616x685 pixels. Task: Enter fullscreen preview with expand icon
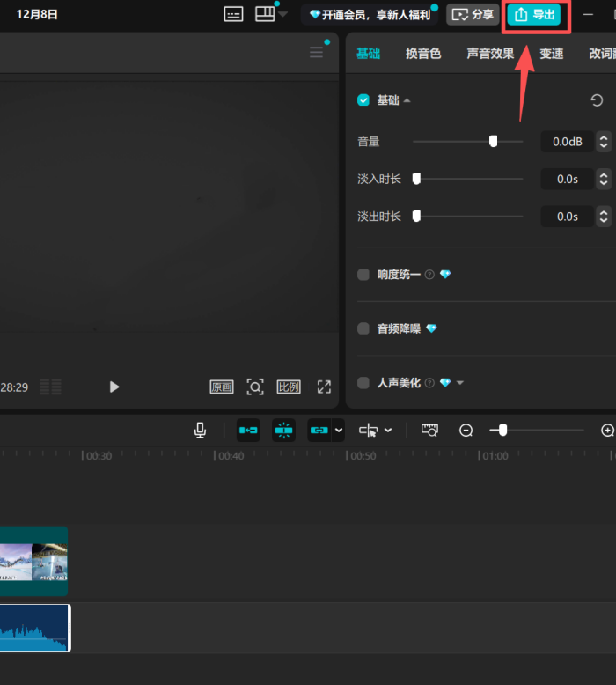(324, 387)
